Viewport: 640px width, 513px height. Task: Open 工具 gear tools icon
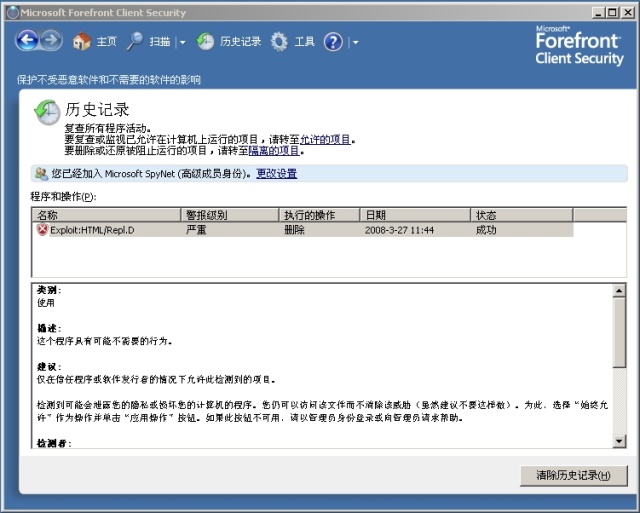[x=279, y=42]
